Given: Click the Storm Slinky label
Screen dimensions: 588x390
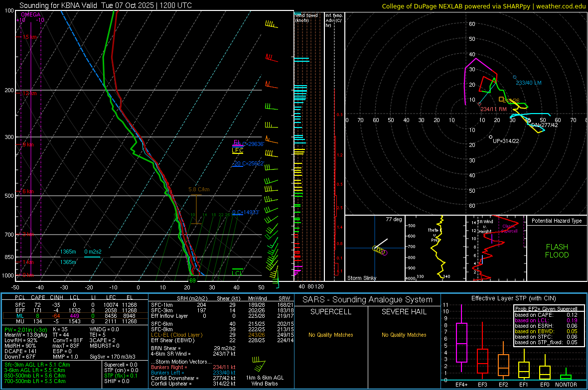Looking at the screenshot, I should tap(361, 278).
